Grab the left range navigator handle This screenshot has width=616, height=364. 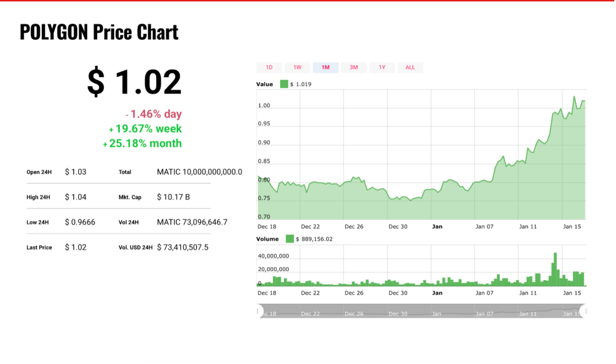point(259,311)
